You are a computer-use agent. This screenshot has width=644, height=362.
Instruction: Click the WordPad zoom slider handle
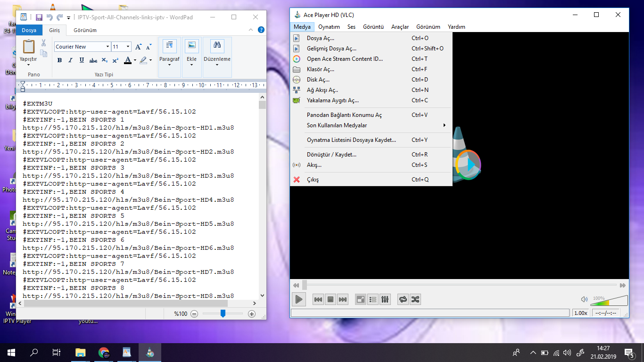pos(223,314)
